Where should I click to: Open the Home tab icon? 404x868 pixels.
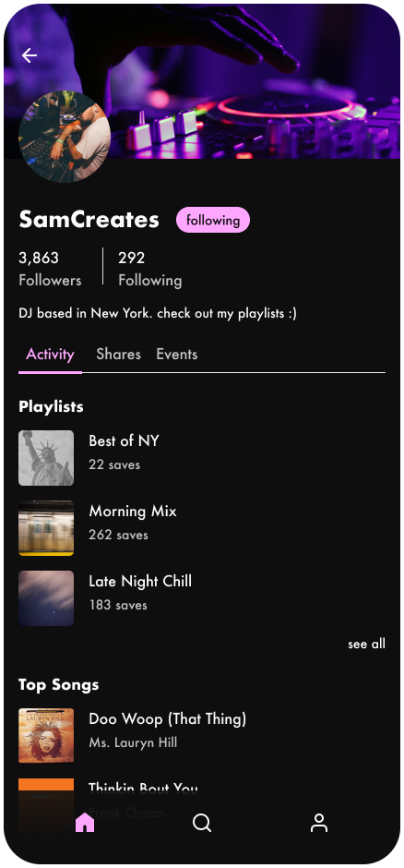pyautogui.click(x=85, y=823)
